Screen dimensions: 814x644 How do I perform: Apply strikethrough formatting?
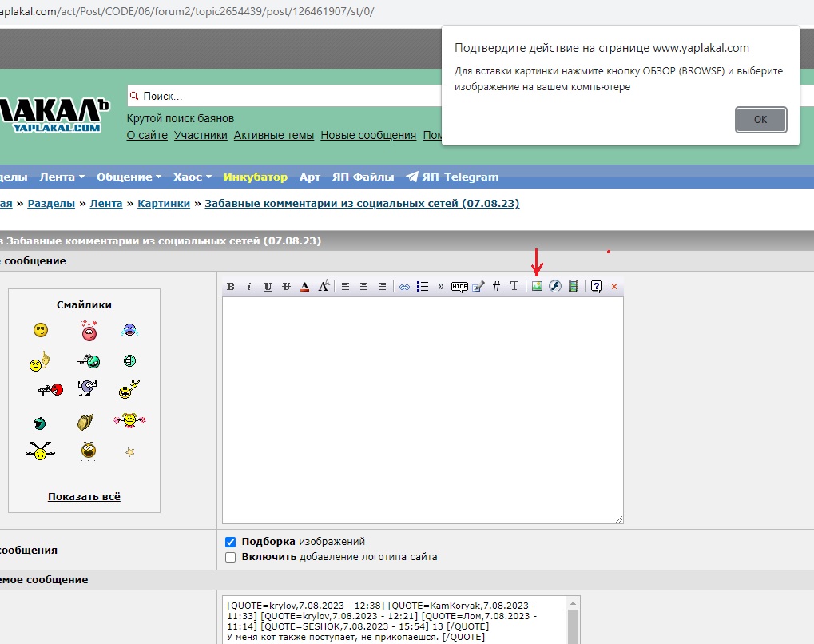286,287
